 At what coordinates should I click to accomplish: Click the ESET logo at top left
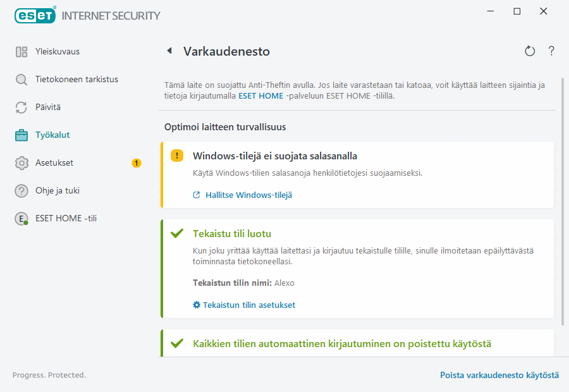35,15
